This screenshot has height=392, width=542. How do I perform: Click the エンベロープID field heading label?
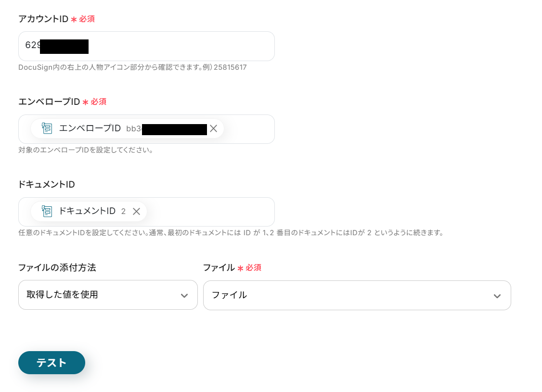tap(49, 101)
